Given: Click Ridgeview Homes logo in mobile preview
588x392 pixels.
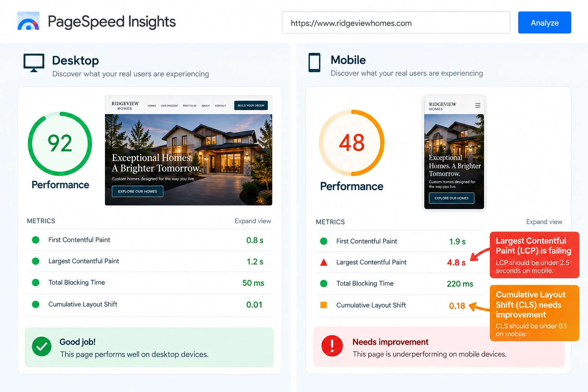Looking at the screenshot, I should point(443,106).
